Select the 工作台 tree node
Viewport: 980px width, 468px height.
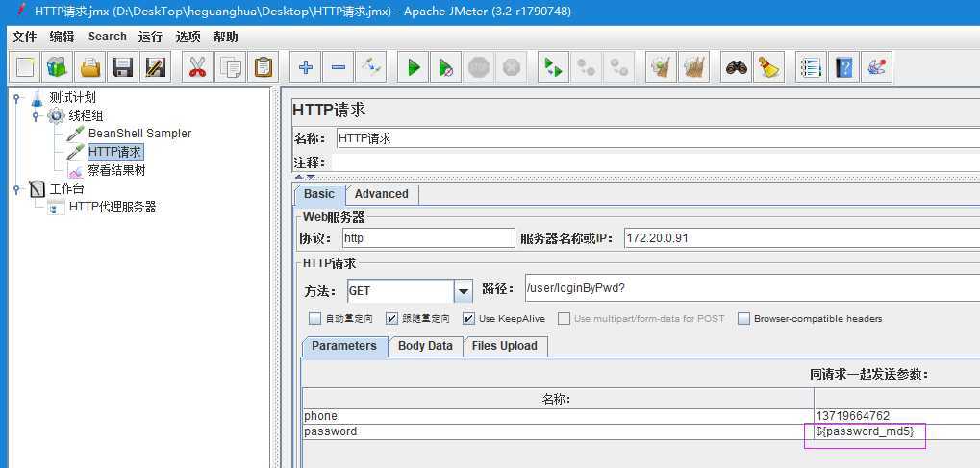tap(66, 188)
